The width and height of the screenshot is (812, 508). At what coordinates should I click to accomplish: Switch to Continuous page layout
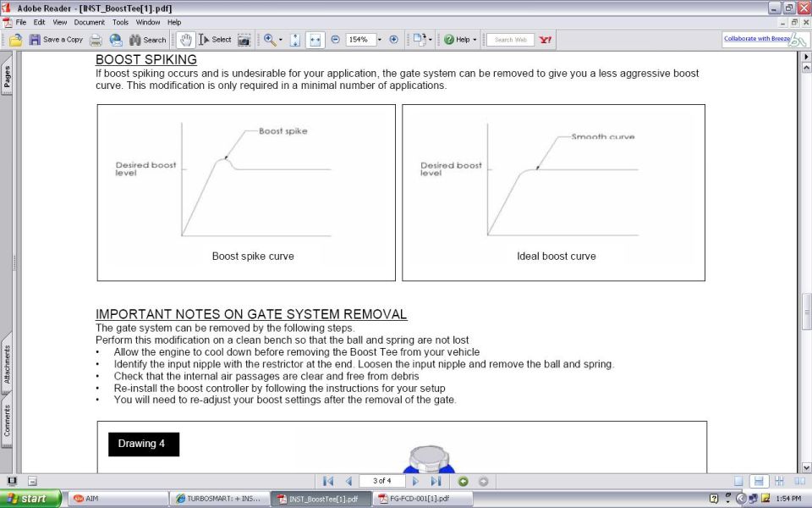click(x=758, y=481)
